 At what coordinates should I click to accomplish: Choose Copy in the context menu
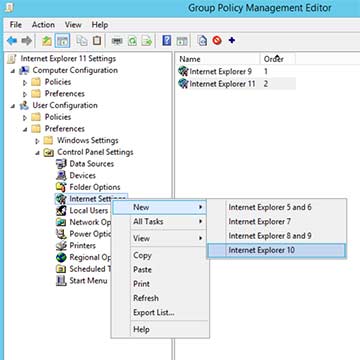pyautogui.click(x=159, y=255)
